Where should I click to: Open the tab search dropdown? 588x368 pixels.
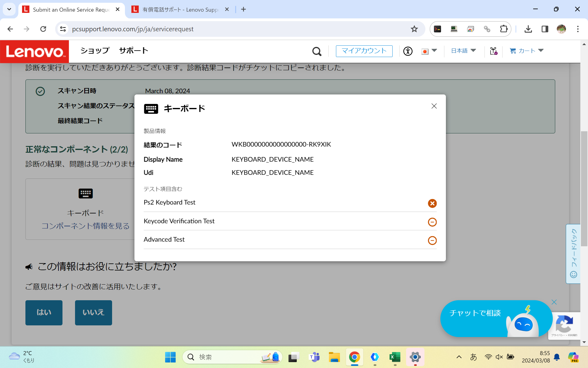(9, 9)
